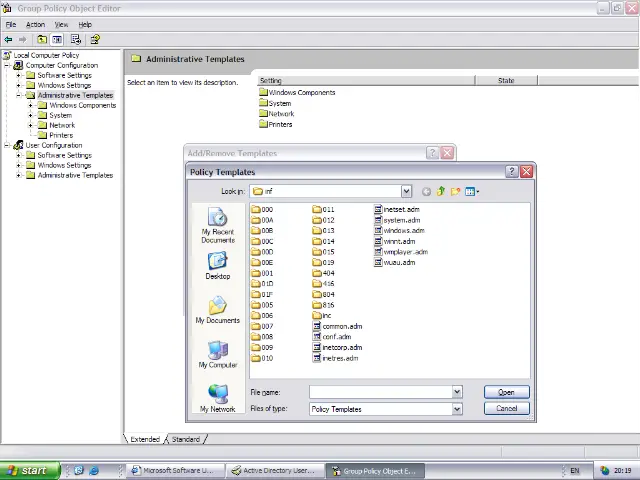Click the Setting column header
The height and width of the screenshot is (480, 640).
pyautogui.click(x=366, y=80)
